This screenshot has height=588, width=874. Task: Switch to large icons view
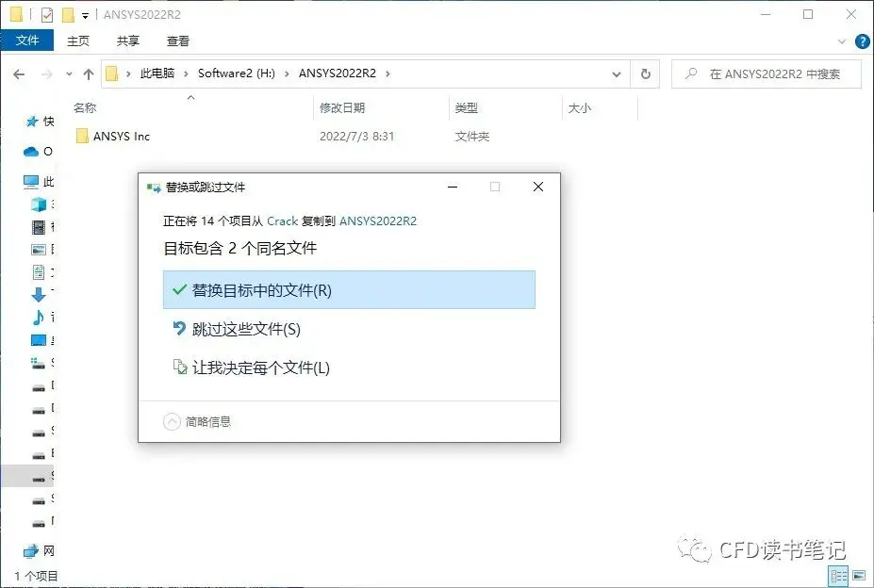point(859,577)
